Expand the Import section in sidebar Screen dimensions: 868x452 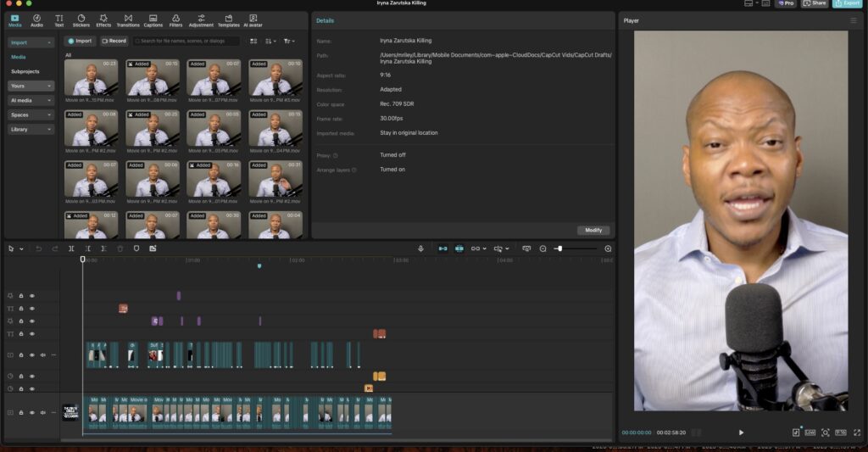(31, 42)
